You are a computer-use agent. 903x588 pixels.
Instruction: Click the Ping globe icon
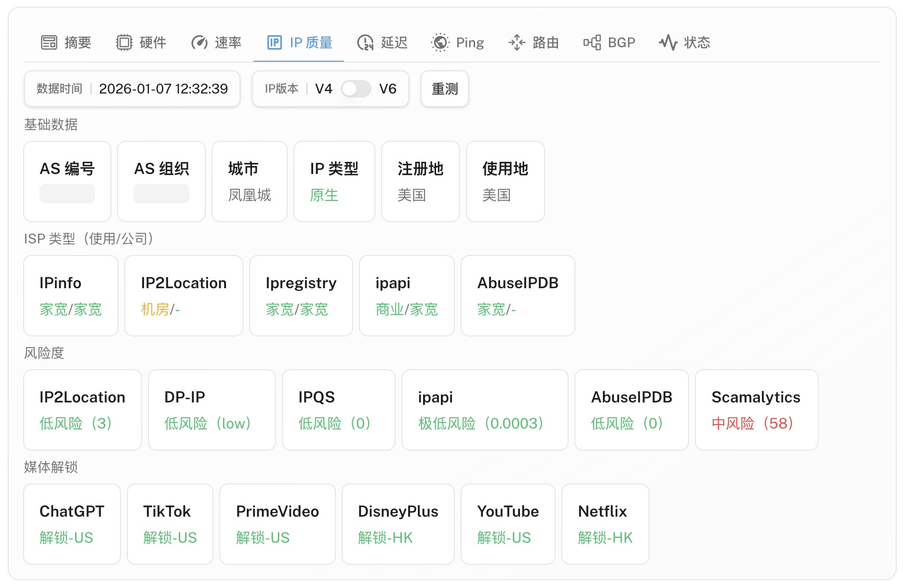tap(440, 43)
